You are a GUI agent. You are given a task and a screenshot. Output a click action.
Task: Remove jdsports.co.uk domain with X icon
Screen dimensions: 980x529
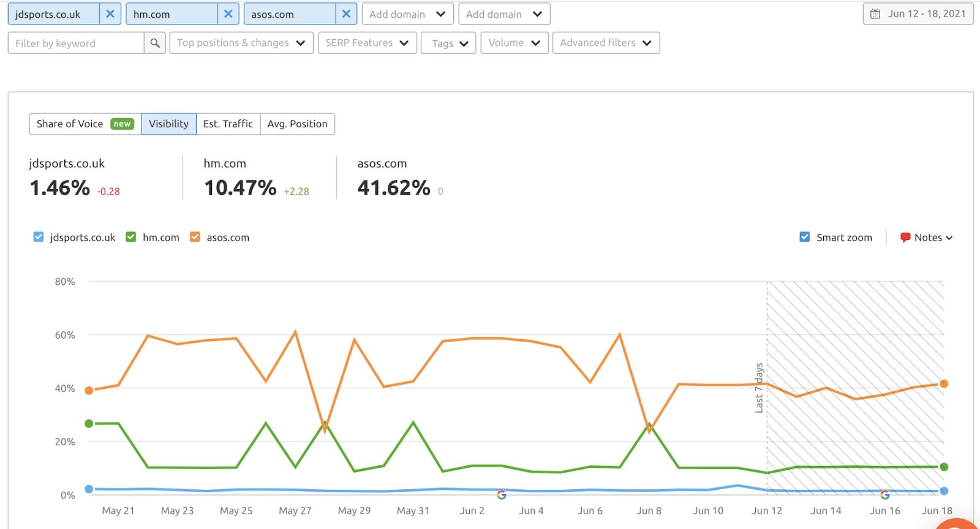[x=110, y=14]
